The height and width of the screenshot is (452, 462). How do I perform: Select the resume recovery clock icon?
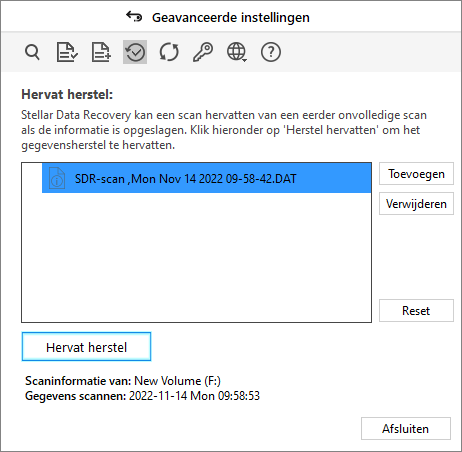(135, 52)
